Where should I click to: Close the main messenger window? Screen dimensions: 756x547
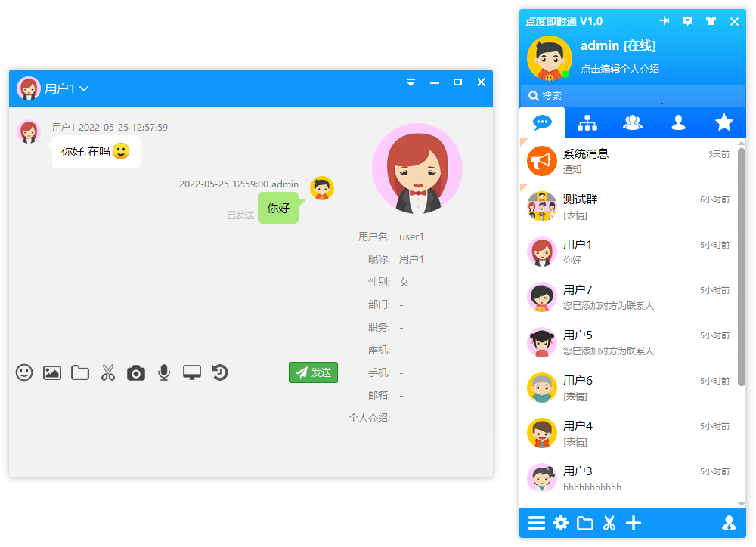pyautogui.click(x=734, y=21)
